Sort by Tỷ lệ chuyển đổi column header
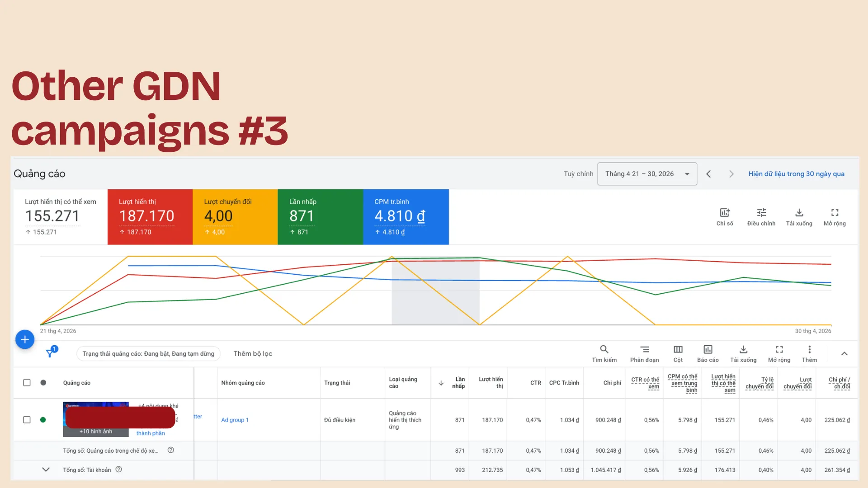This screenshot has height=488, width=868. [759, 383]
